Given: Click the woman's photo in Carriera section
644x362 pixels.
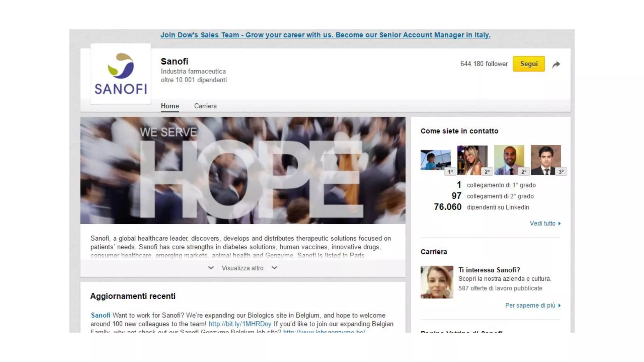Looking at the screenshot, I should point(437,282).
